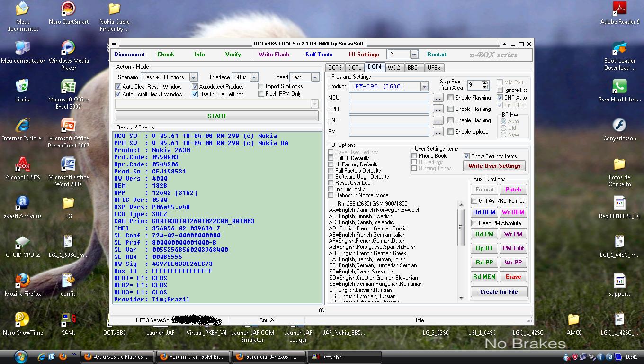Browse for PPM file with '...' button
This screenshot has width=644, height=364.
(438, 109)
